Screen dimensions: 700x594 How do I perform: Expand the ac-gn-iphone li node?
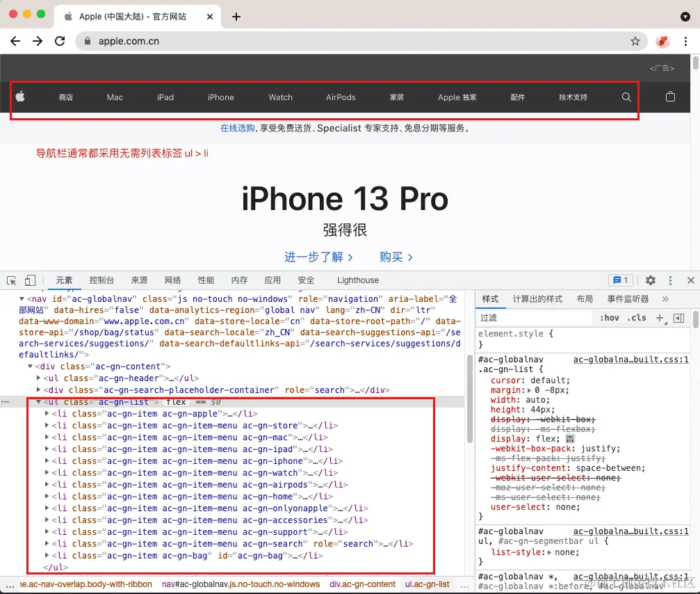47,461
